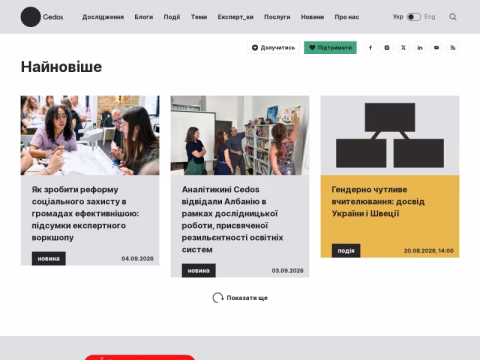The image size is (480, 360).
Task: Open Новини menu item
Action: pyautogui.click(x=312, y=17)
